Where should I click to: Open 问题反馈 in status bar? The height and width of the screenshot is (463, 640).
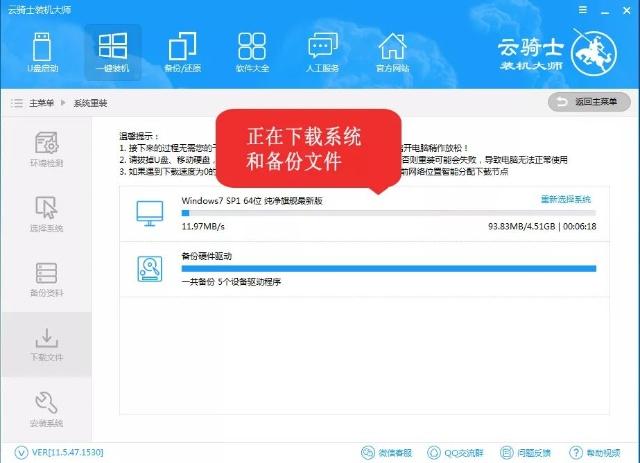pyautogui.click(x=525, y=452)
